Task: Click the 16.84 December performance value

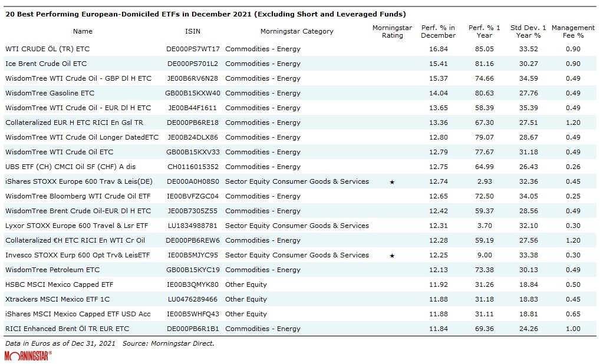Action: tap(438, 49)
